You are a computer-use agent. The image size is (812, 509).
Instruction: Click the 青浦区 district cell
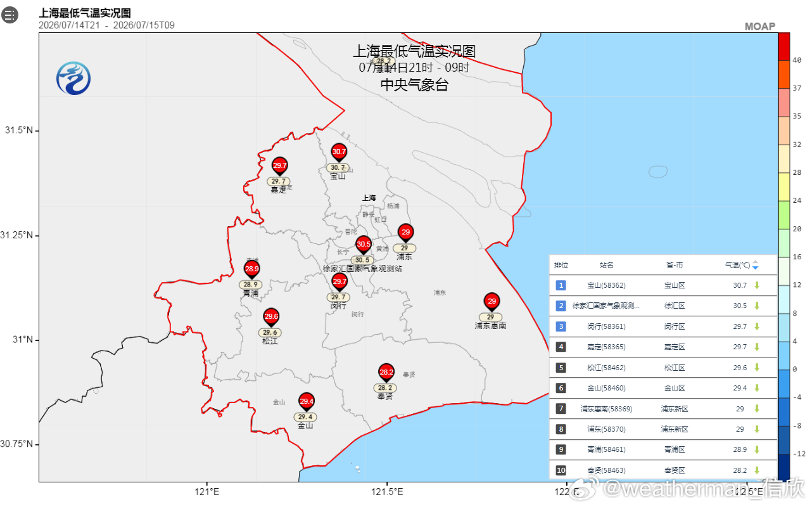point(675,449)
